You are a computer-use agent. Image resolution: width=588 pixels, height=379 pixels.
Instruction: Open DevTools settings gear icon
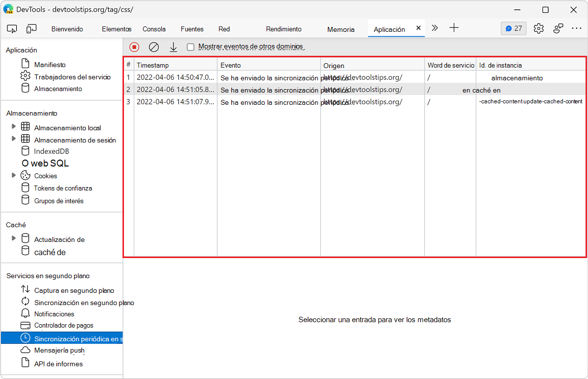[539, 28]
